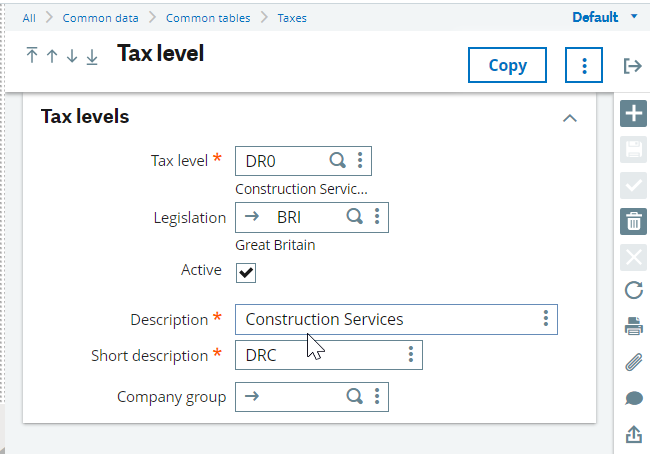650x454 pixels.
Task: Open Taxes breadcrumb link
Action: (x=292, y=18)
